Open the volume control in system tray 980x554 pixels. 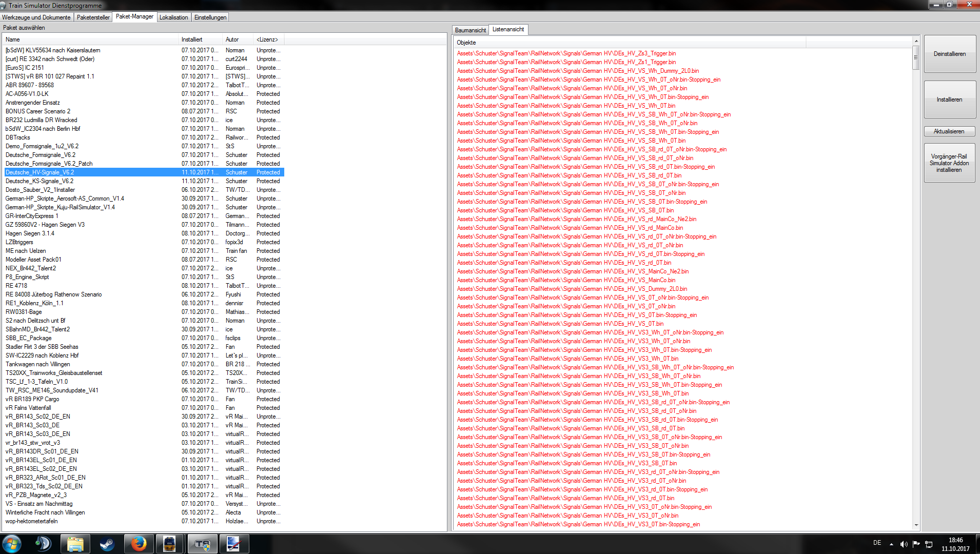pos(904,544)
